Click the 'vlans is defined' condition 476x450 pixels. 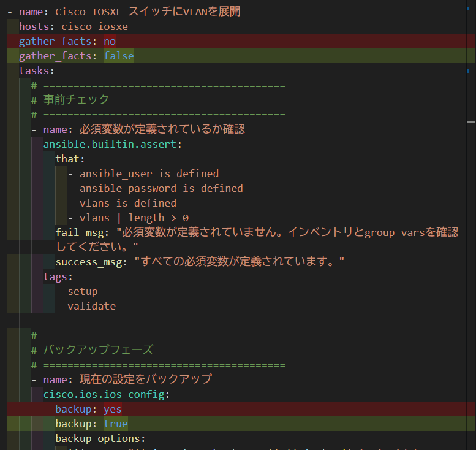tap(127, 203)
